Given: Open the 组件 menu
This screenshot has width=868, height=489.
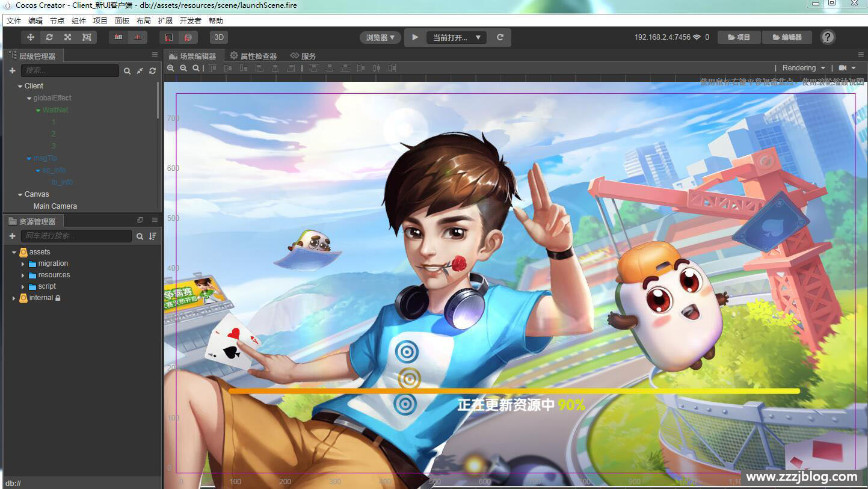Looking at the screenshot, I should click(79, 20).
